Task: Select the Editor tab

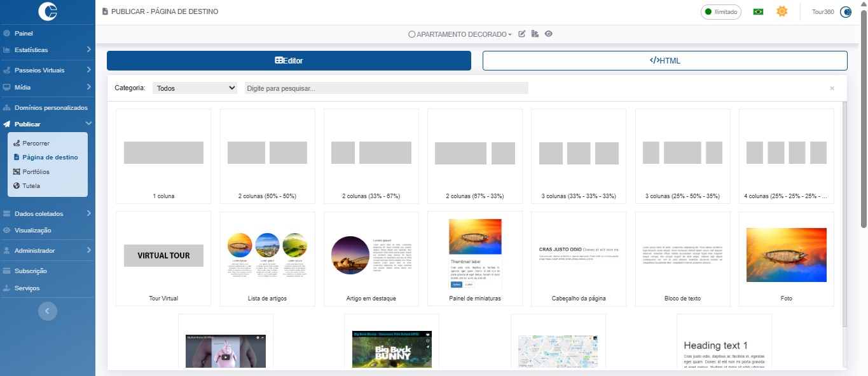Action: pyautogui.click(x=289, y=60)
